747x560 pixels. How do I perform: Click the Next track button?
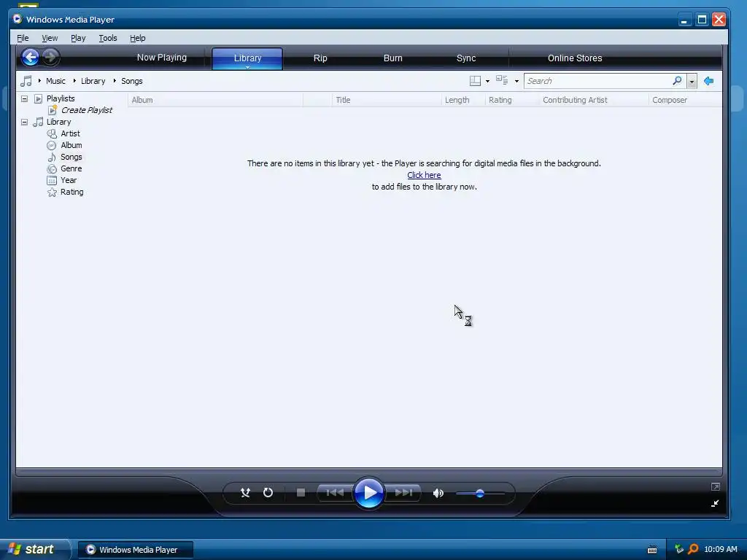pos(403,492)
